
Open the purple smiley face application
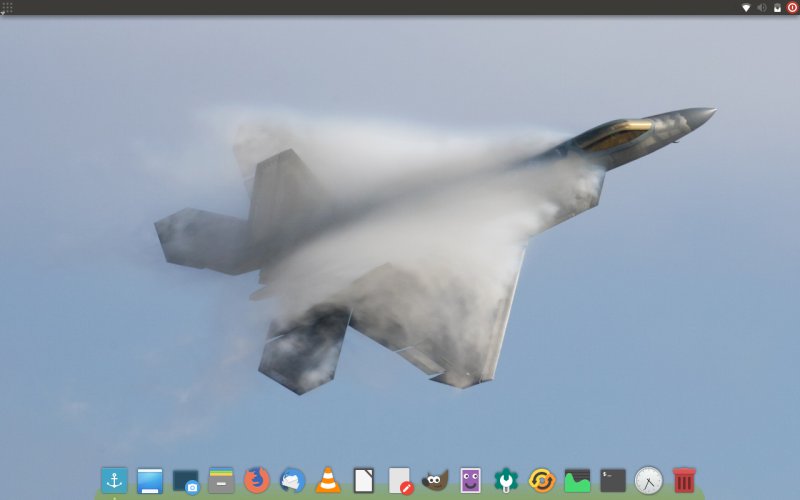coord(471,480)
